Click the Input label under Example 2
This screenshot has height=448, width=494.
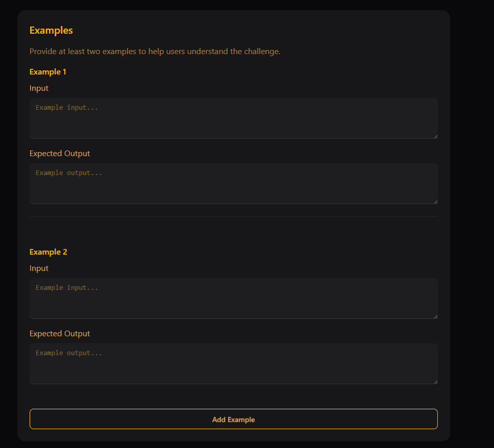39,268
